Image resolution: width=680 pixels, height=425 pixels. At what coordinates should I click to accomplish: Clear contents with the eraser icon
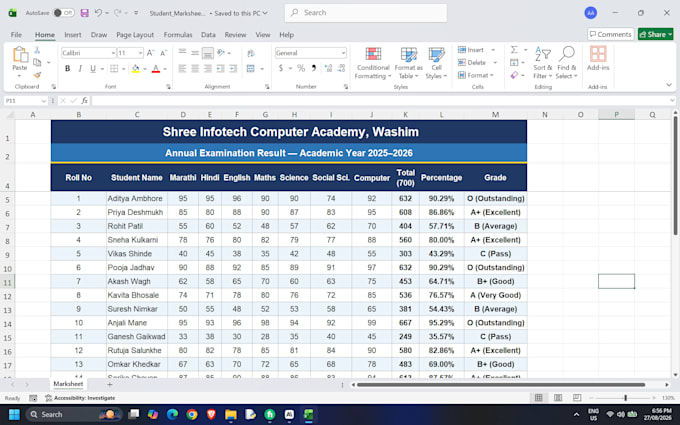(514, 75)
